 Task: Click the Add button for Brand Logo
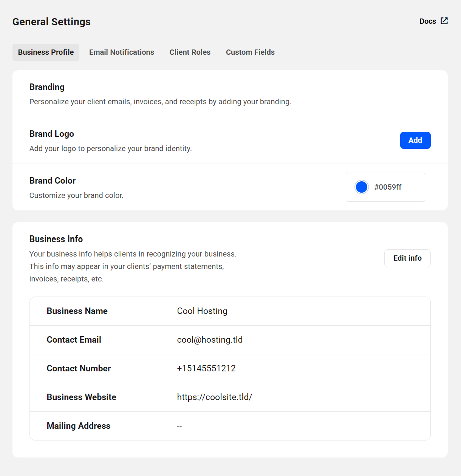point(415,140)
